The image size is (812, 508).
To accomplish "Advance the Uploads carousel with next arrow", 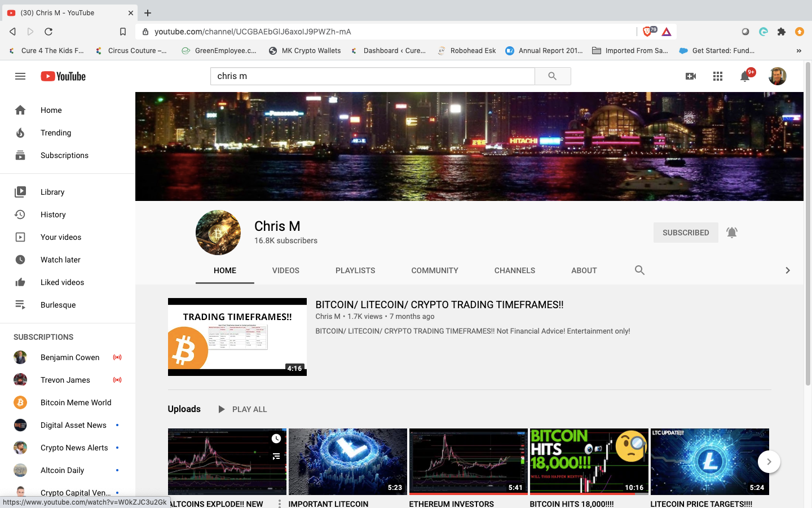I will pos(769,462).
